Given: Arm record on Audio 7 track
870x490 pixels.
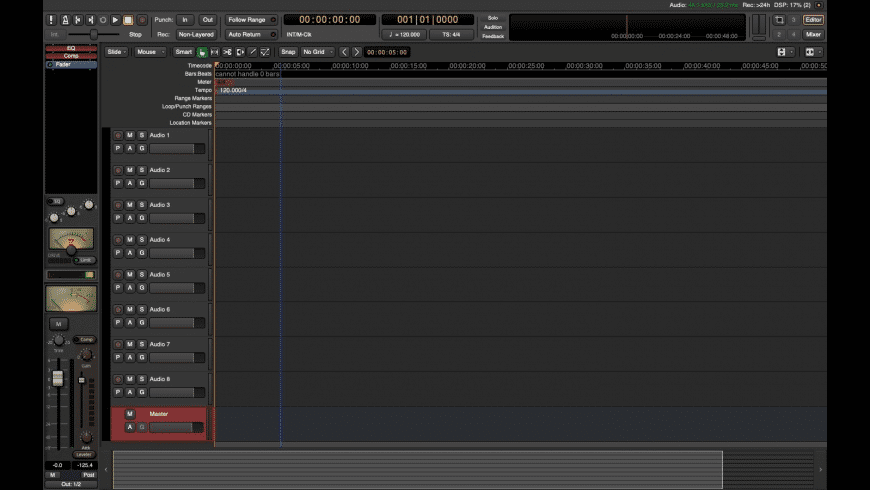Looking at the screenshot, I should (118, 345).
